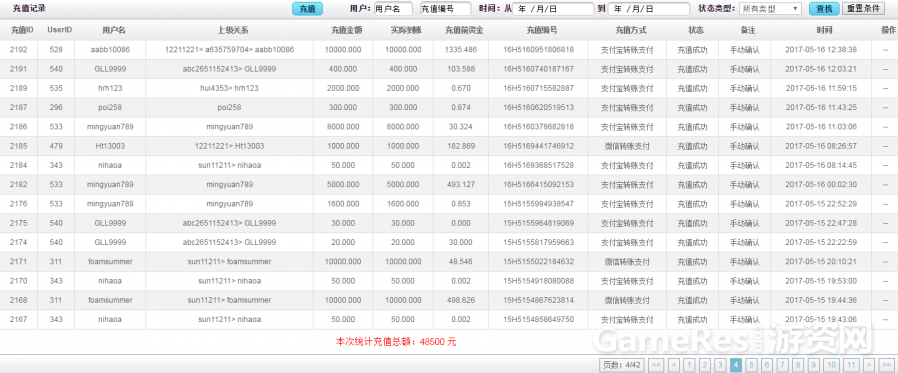The image size is (898, 373).
Task: Open the start date field after 从
Action: click(x=554, y=9)
